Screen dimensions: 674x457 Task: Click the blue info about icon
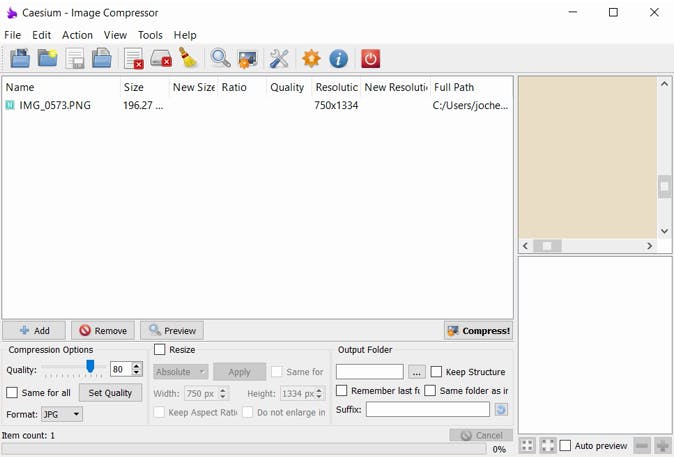(x=339, y=59)
